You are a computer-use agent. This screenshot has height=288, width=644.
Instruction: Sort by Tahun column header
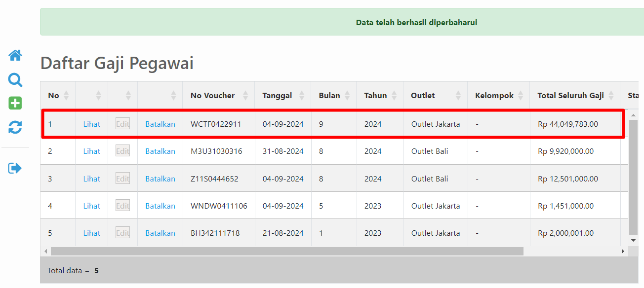point(380,96)
